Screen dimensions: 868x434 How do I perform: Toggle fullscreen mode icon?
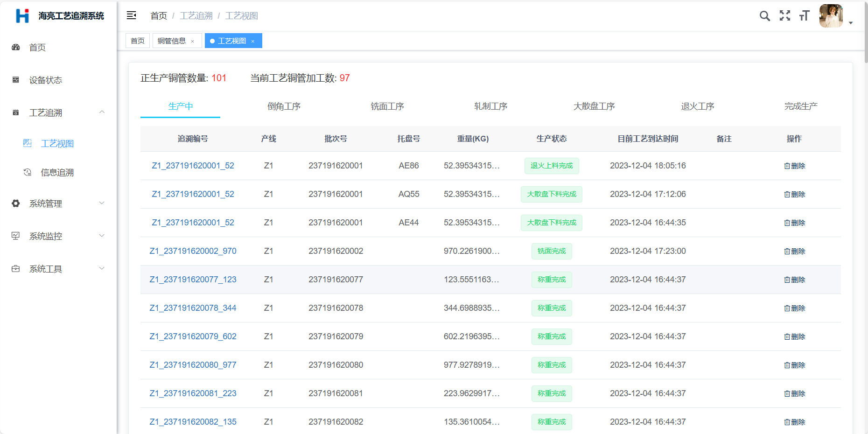coord(785,15)
